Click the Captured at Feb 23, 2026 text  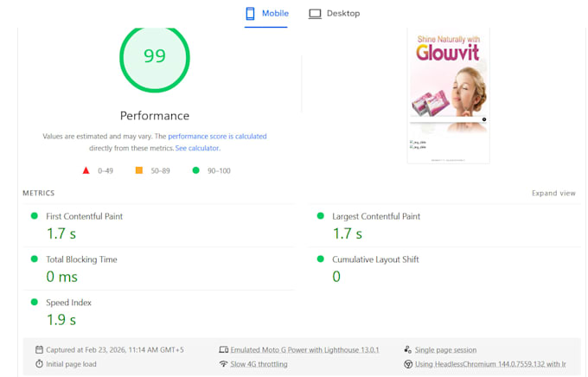115,350
